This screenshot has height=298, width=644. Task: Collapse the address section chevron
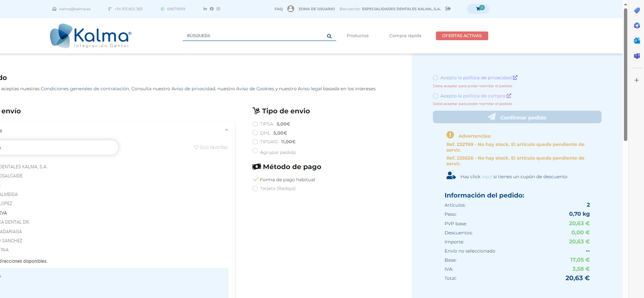pyautogui.click(x=227, y=130)
